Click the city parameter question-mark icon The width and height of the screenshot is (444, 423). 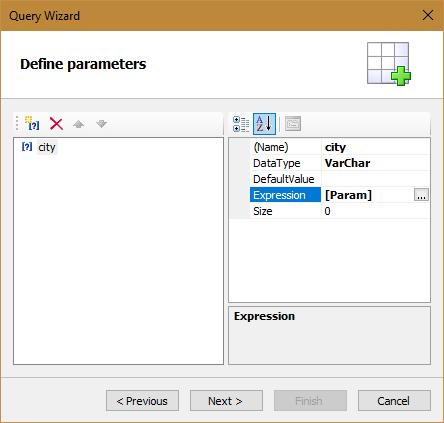(x=27, y=146)
